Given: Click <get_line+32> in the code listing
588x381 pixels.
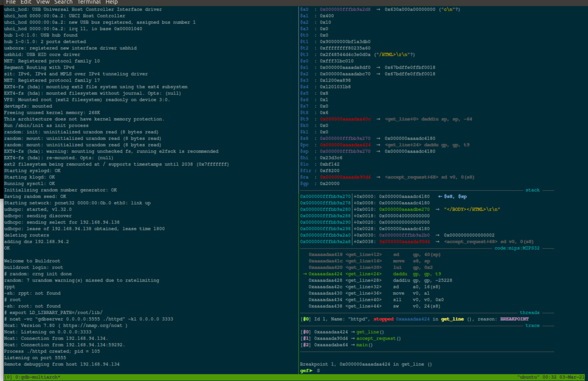Looking at the screenshot, I should (364, 287).
